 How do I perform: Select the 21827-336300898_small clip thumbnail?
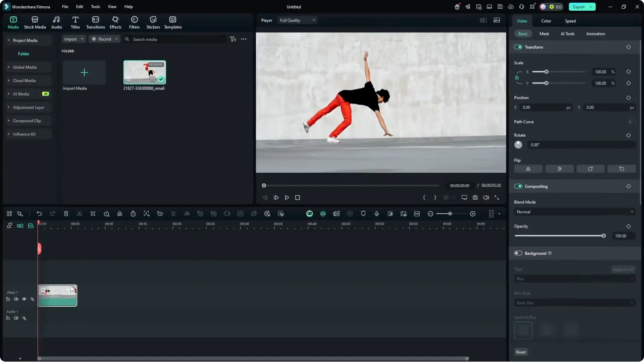pos(144,72)
